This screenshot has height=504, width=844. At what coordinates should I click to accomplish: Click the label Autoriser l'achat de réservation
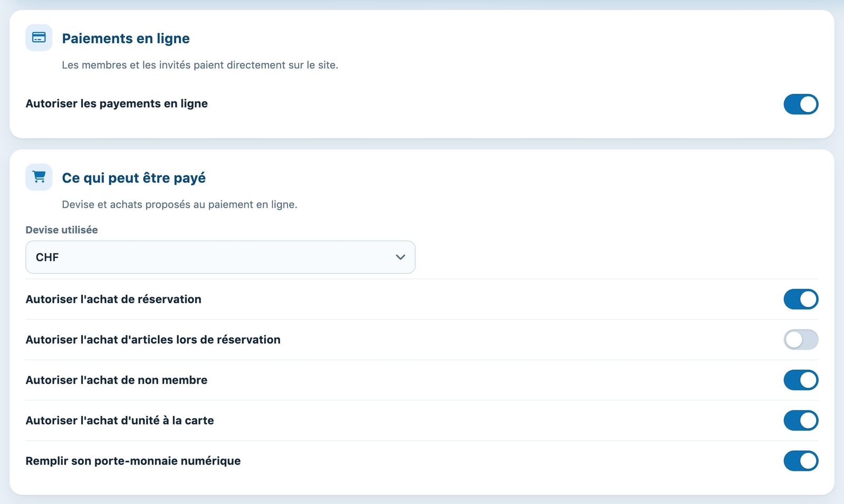click(113, 299)
